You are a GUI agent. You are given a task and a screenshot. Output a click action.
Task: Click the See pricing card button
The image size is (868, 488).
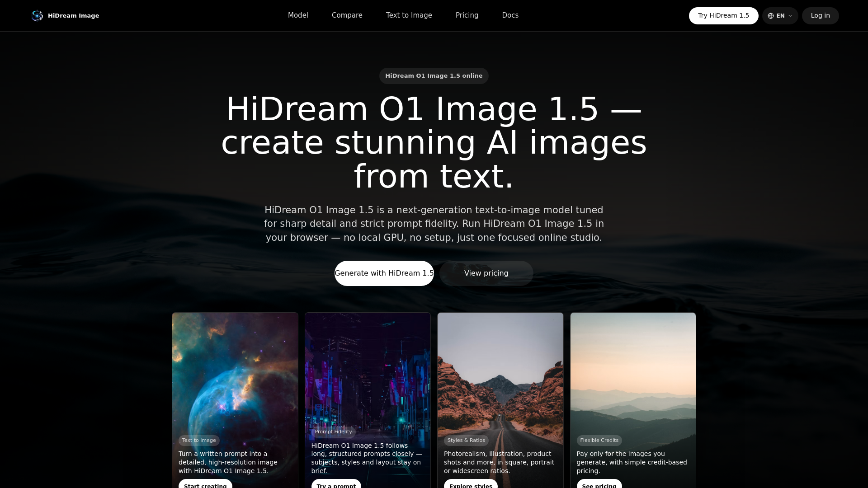pos(599,484)
